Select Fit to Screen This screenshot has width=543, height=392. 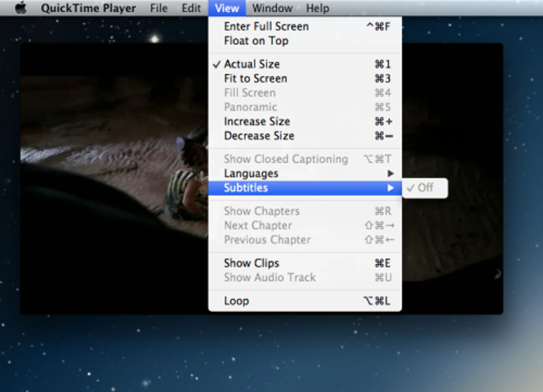click(256, 78)
